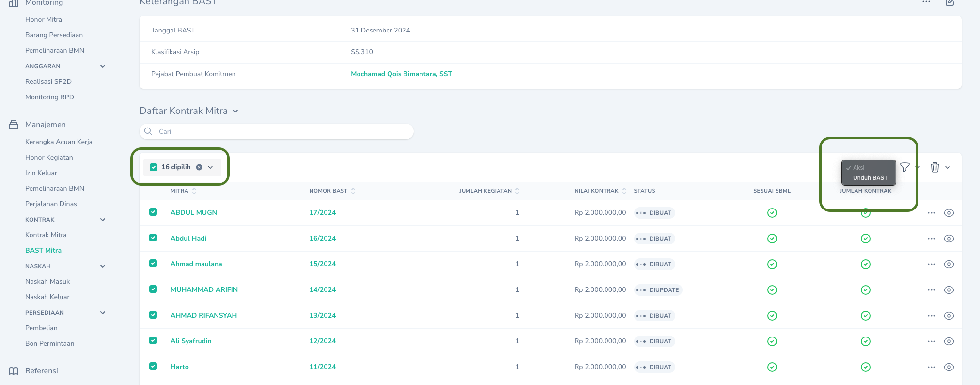Open Mochamad Qois Bimantara, SST link
The width and height of the screenshot is (980, 385).
click(401, 74)
